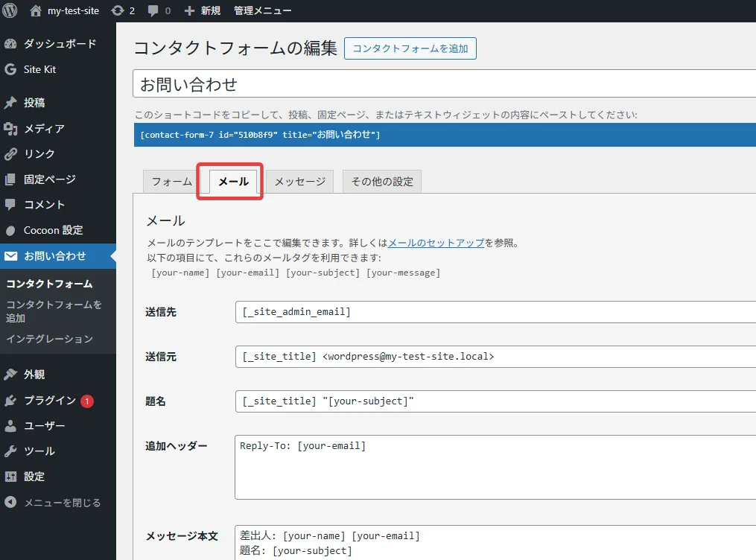The image size is (756, 560).
Task: Open コンタクトフォーム submenu link
Action: click(49, 284)
